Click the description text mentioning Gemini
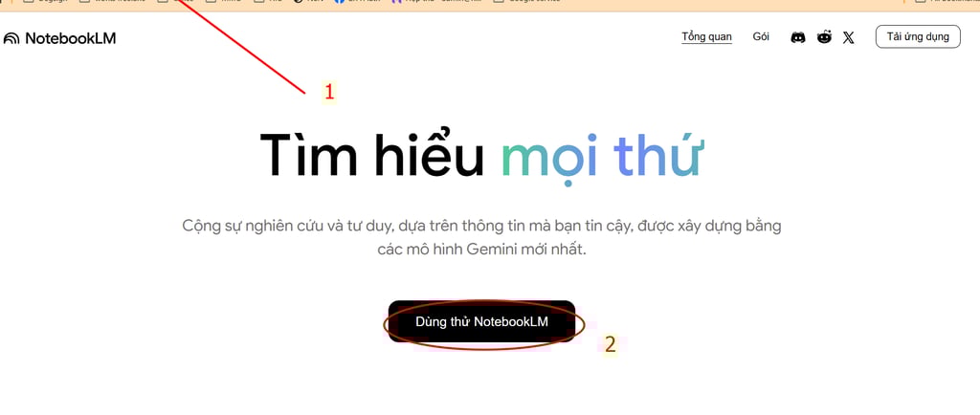This screenshot has width=980, height=415. 482,238
